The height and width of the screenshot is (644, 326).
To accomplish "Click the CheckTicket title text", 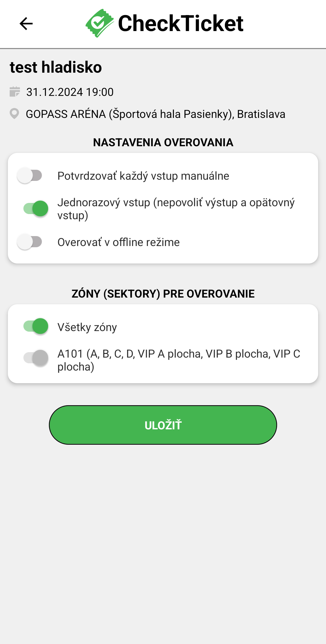I will click(181, 23).
